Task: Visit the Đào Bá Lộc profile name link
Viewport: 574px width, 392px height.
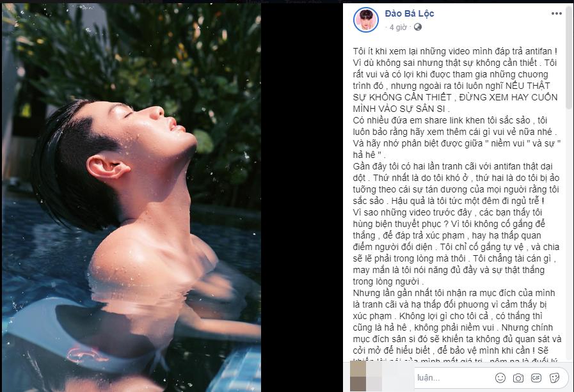Action: point(410,13)
